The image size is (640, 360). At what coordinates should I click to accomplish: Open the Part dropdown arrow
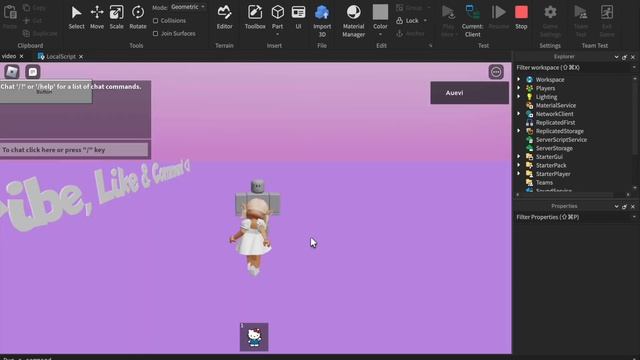pyautogui.click(x=278, y=34)
